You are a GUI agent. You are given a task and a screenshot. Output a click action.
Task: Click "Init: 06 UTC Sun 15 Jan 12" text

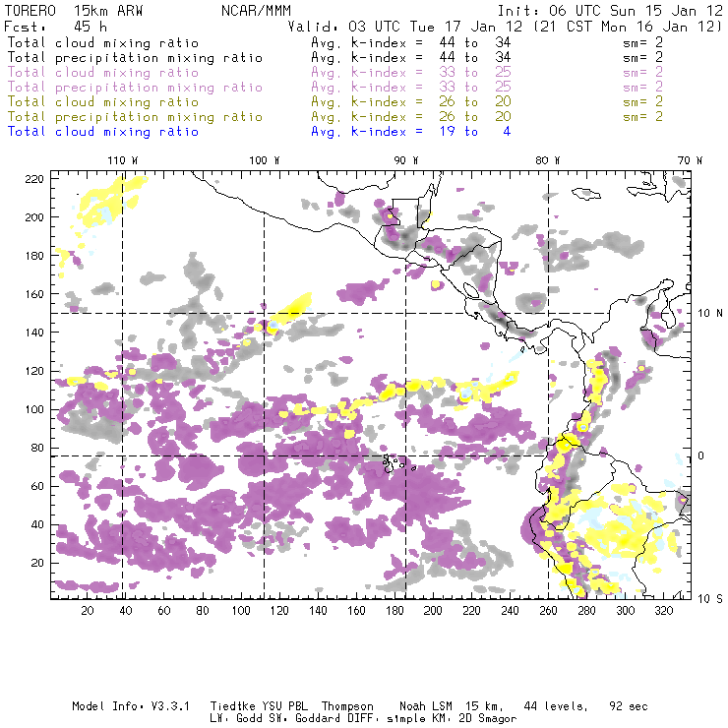click(x=610, y=11)
